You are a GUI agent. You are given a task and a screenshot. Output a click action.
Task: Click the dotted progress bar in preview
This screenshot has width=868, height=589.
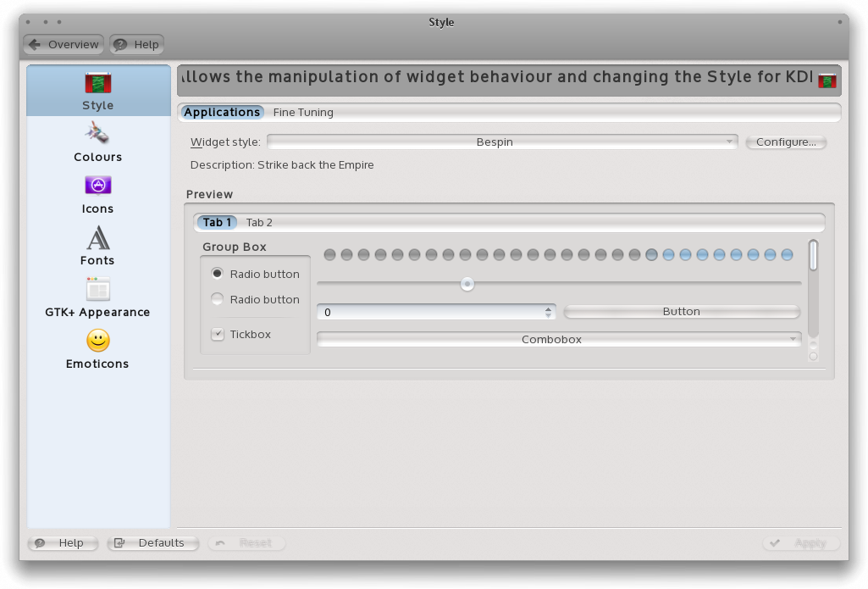coord(558,255)
